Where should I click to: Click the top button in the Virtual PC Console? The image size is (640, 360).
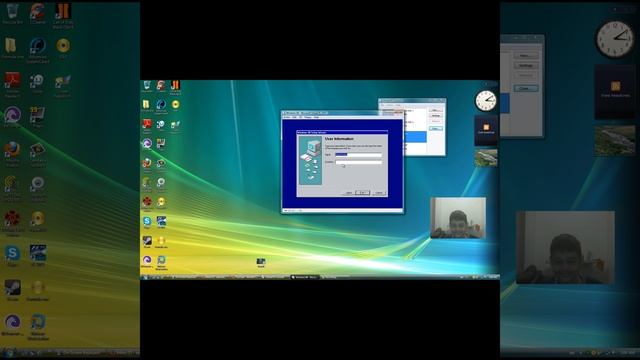[436, 110]
